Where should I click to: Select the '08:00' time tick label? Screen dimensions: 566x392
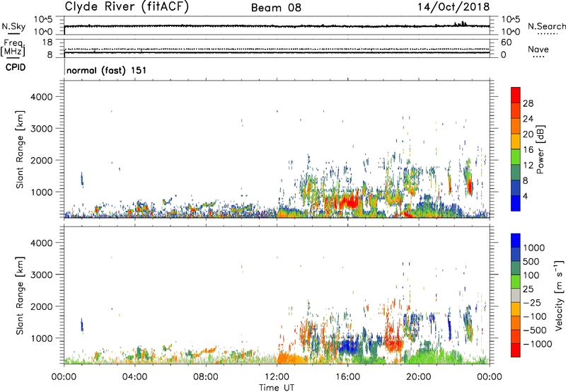pos(206,377)
